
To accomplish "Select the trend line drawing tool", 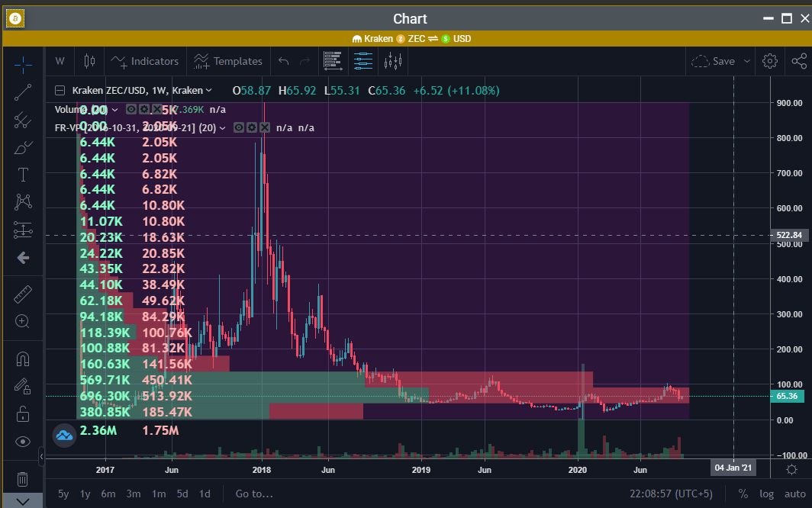I will point(23,92).
